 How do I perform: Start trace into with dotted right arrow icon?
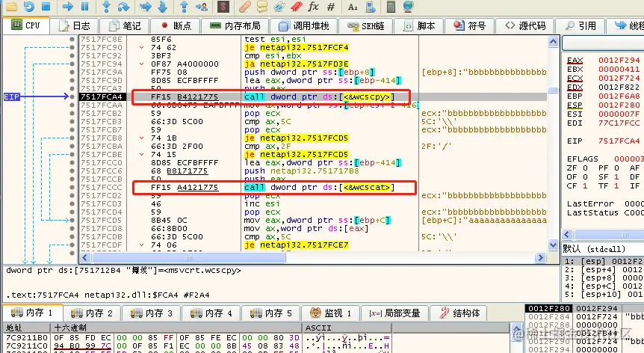tap(146, 6)
